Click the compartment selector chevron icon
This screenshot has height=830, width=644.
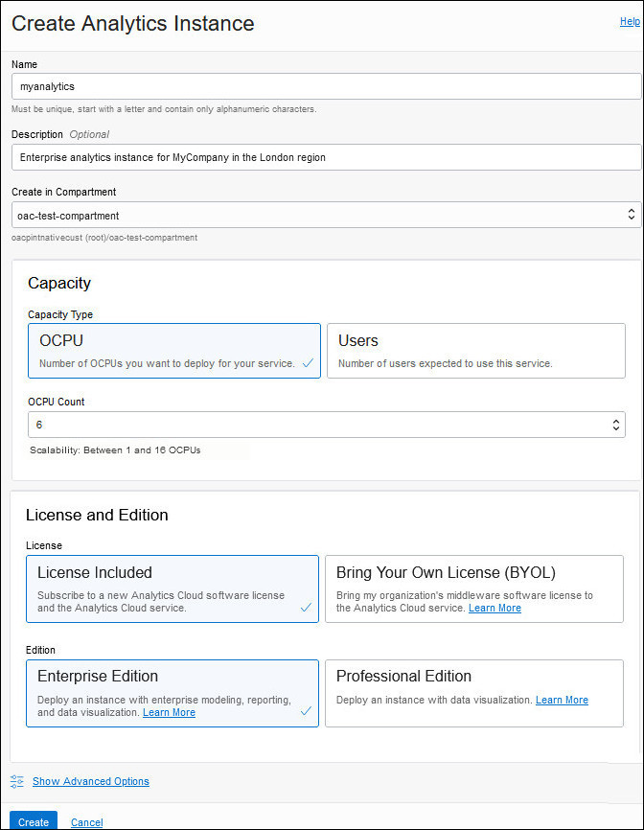point(630,214)
